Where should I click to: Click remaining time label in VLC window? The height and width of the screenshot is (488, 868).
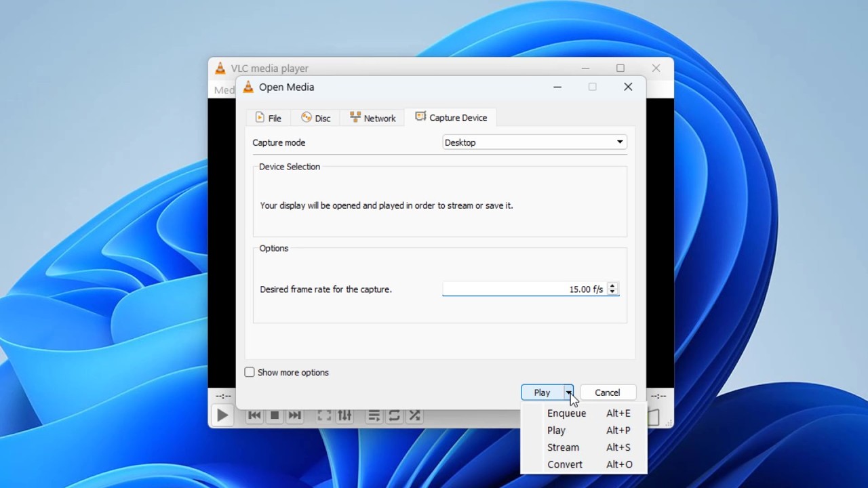pos(658,396)
